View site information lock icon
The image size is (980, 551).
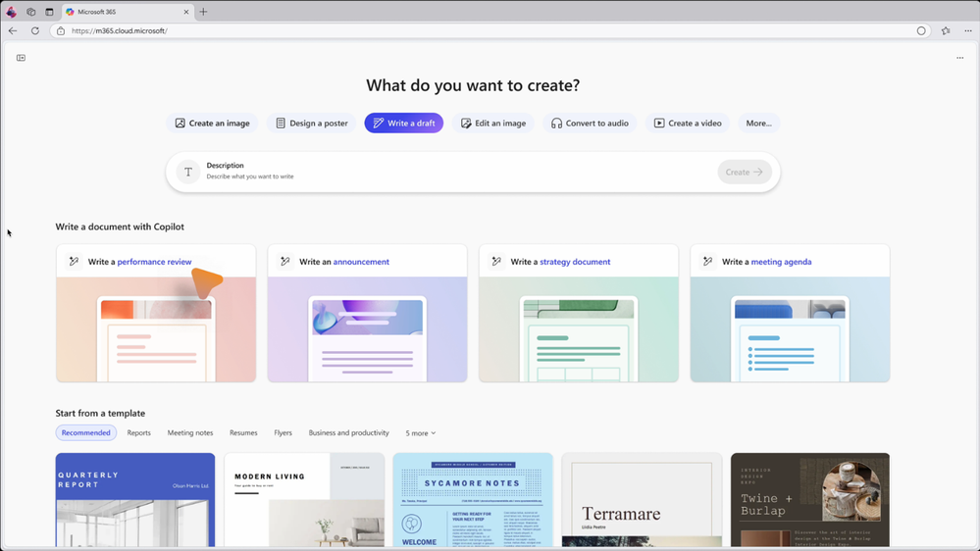(61, 30)
